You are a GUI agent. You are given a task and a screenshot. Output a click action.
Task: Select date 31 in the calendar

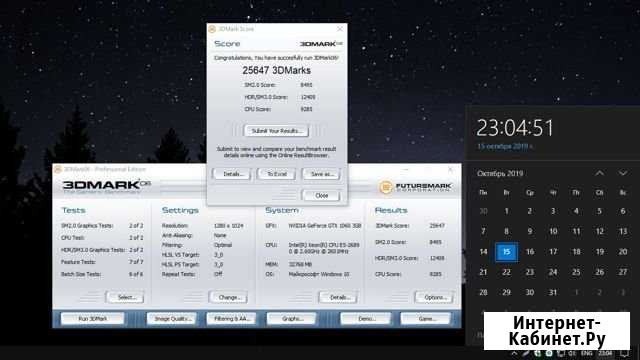click(x=553, y=293)
